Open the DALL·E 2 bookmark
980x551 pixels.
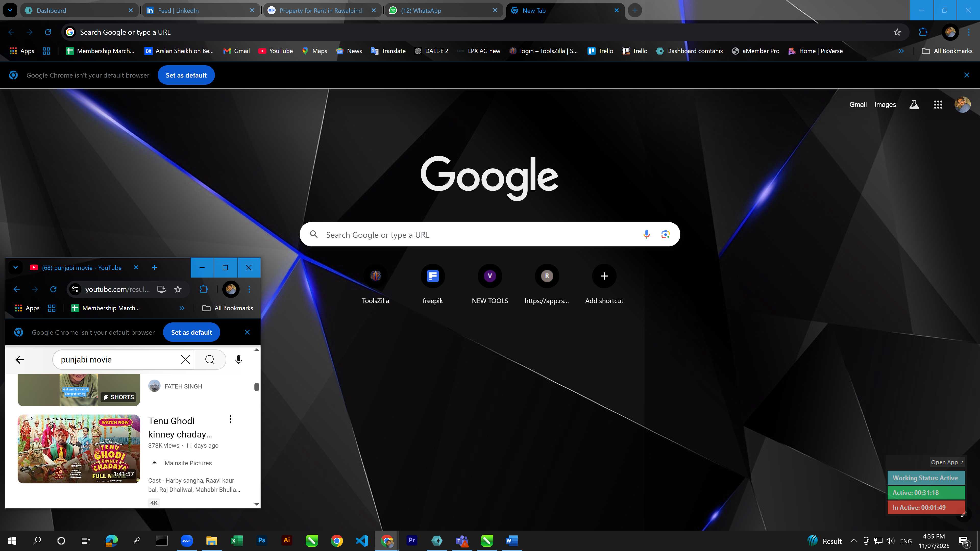tap(431, 51)
